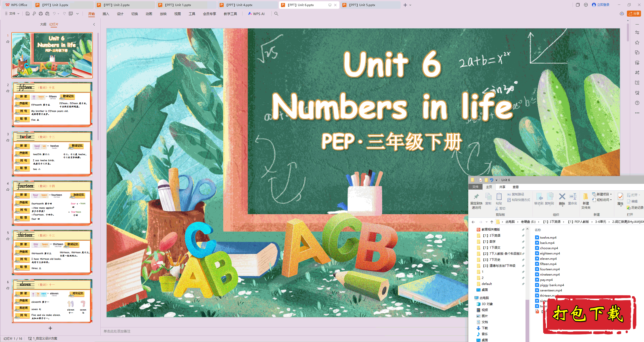
Task: Toggle the star marker under slide 4
Action: tap(8, 190)
